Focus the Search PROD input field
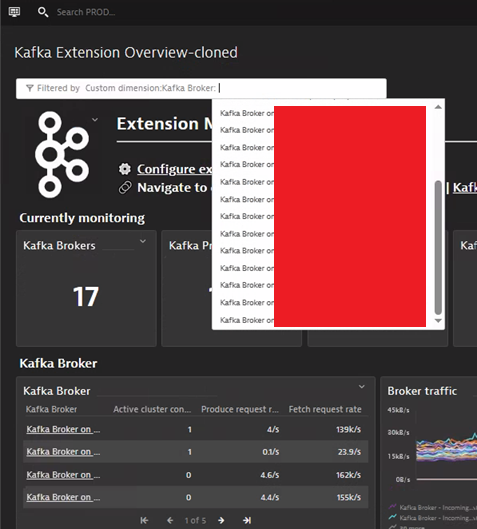477x529 pixels. click(x=86, y=12)
